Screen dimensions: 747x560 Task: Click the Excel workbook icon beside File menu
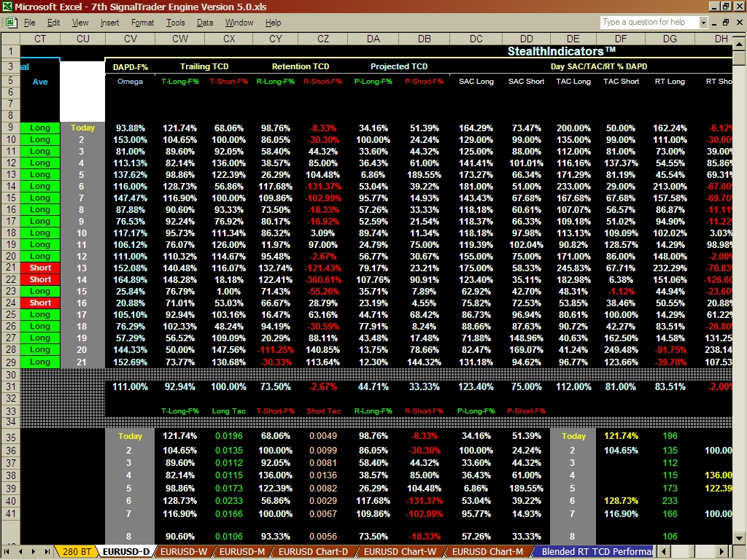(x=10, y=23)
